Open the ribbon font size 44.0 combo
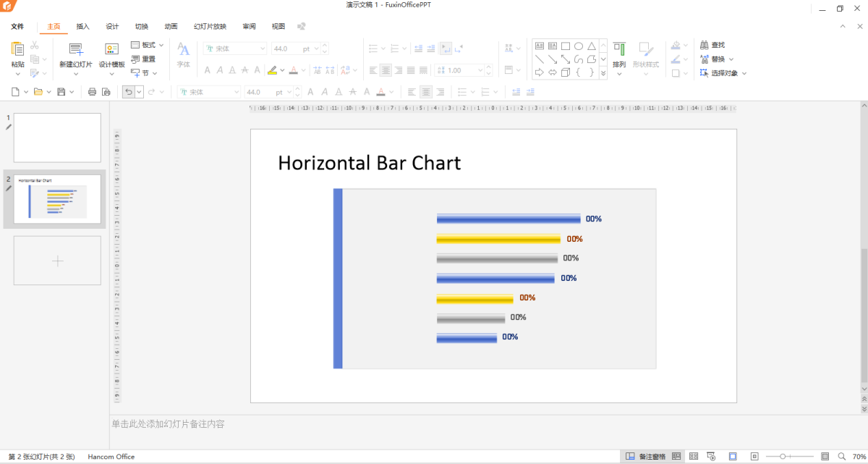 299,48
